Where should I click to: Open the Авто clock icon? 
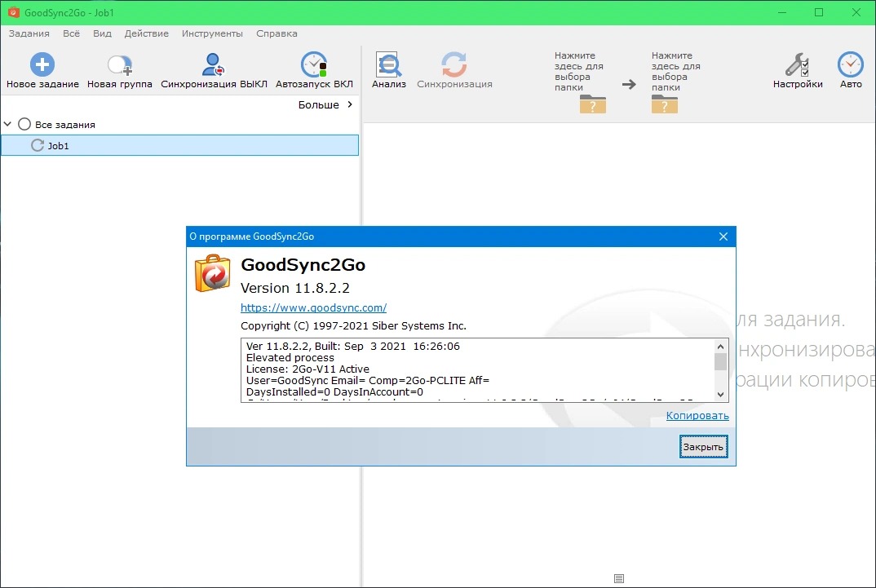pos(850,64)
